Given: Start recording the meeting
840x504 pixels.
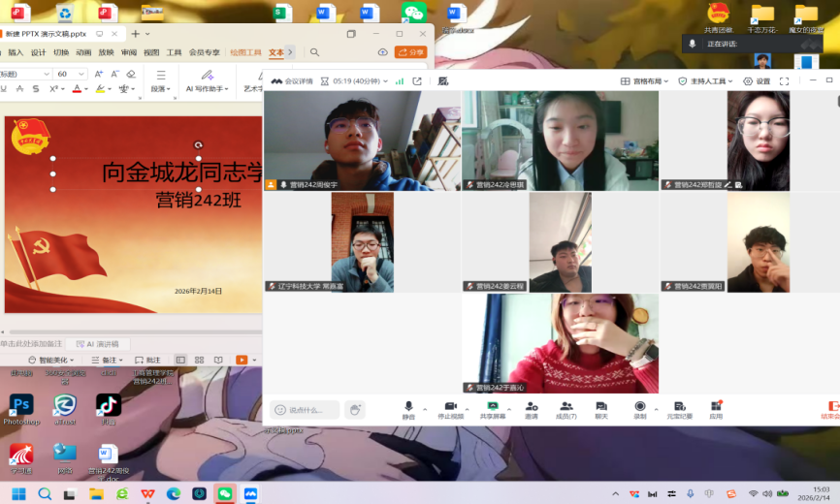Looking at the screenshot, I should pyautogui.click(x=639, y=407).
